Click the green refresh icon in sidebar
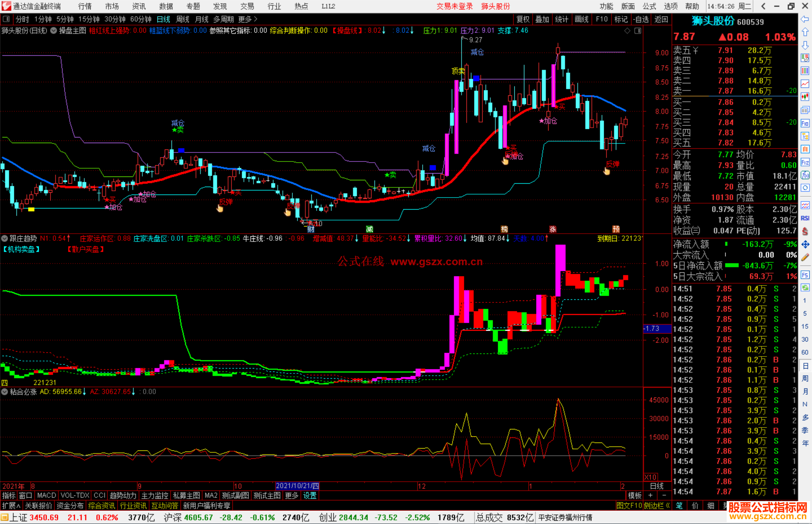This screenshot has width=812, height=524. tap(805, 288)
